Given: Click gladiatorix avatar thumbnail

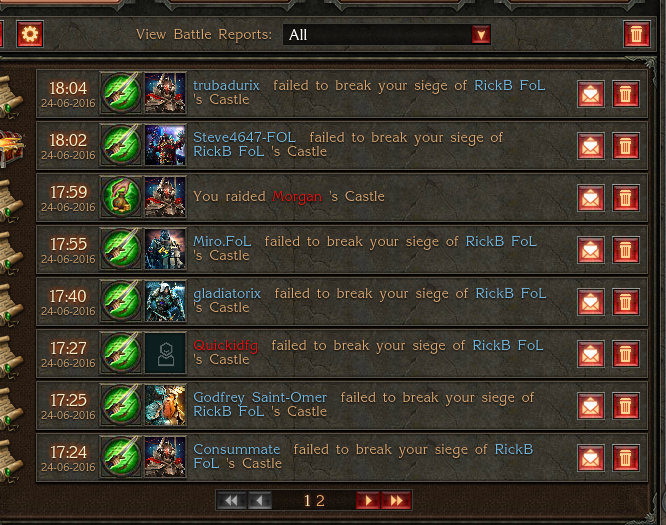Looking at the screenshot, I should pyautogui.click(x=165, y=301).
